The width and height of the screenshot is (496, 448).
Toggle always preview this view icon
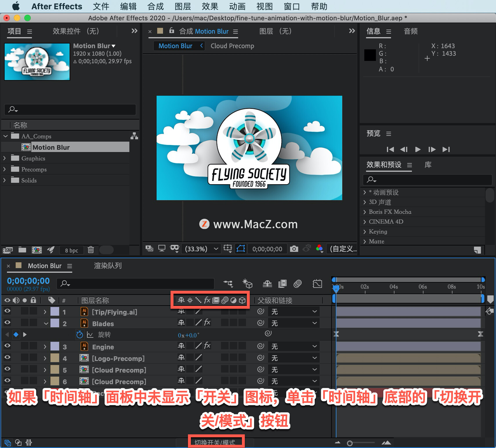pos(149,248)
